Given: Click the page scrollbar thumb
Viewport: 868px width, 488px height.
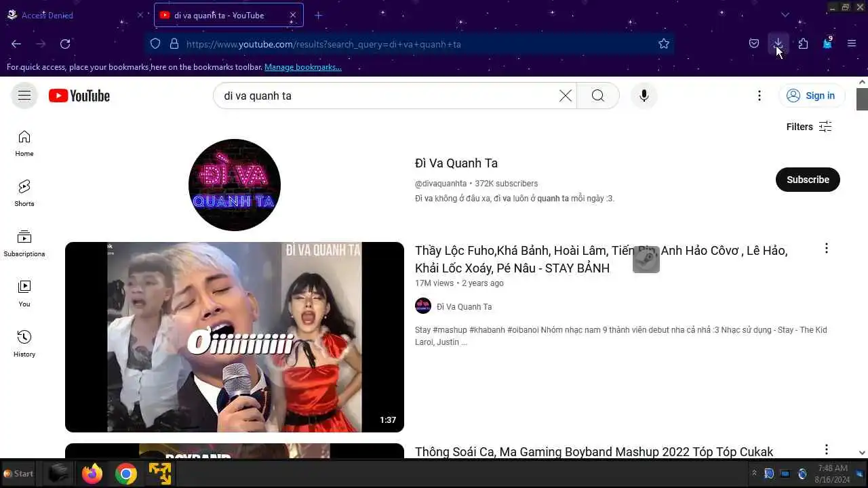Looking at the screenshot, I should click(862, 99).
